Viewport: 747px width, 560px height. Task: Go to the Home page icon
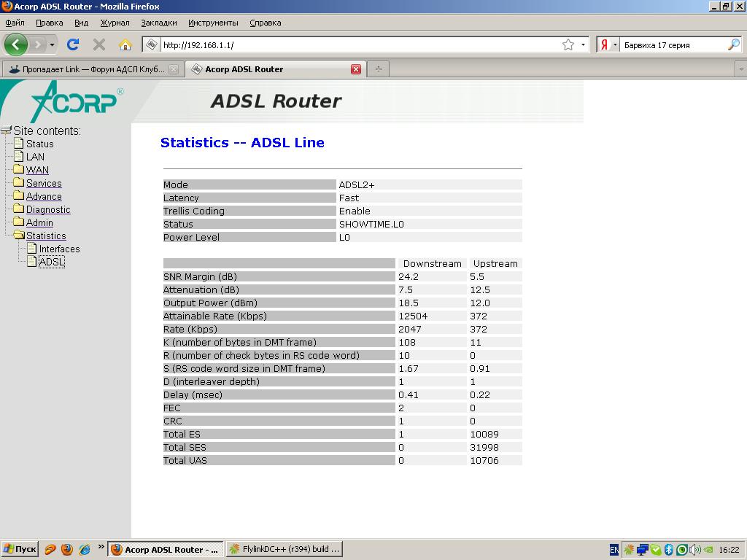[x=125, y=44]
